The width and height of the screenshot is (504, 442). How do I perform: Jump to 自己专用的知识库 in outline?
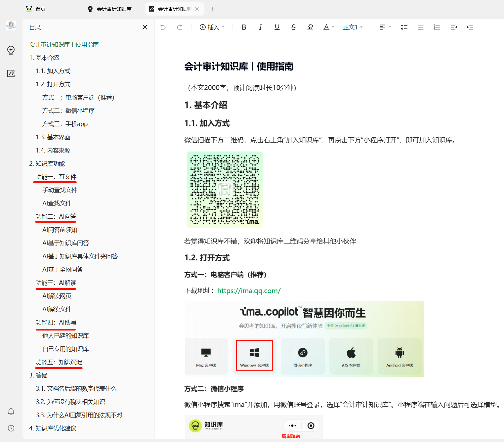coord(65,349)
